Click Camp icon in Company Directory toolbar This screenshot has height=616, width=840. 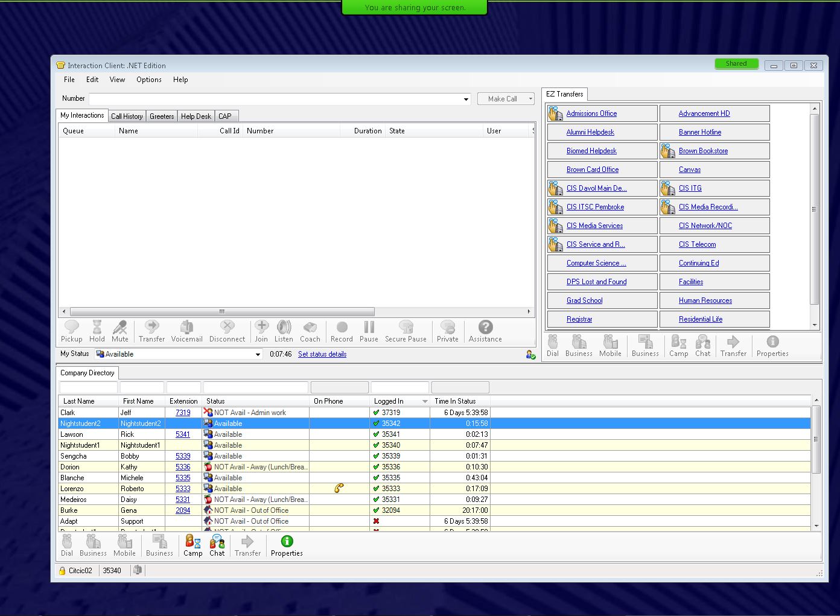[x=192, y=541]
